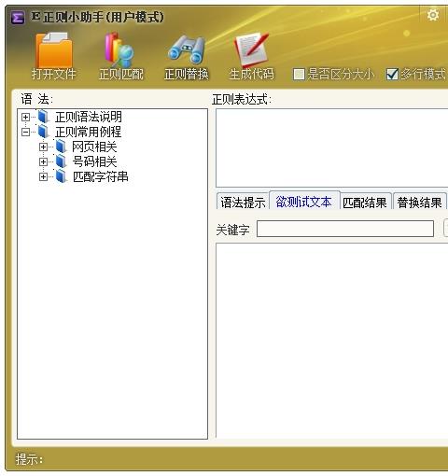
Task: Click the 打开文件 label
Action: 54,74
